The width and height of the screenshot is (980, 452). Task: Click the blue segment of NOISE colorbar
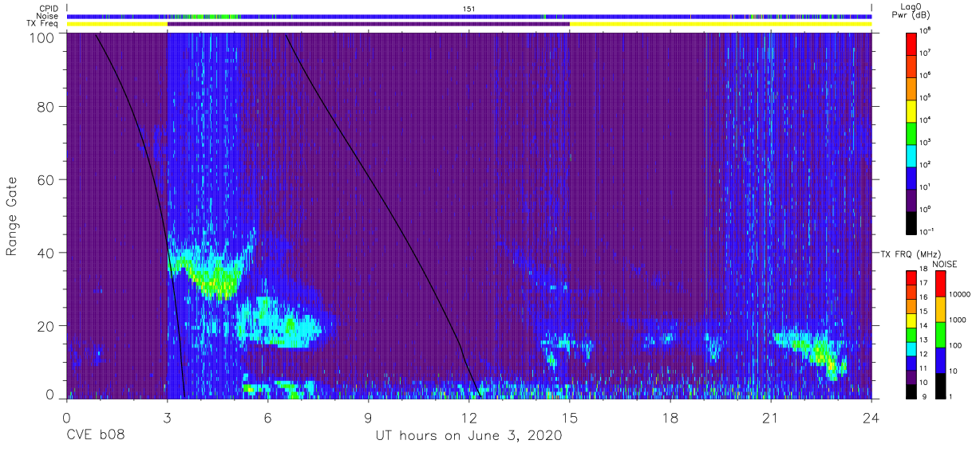click(x=940, y=360)
